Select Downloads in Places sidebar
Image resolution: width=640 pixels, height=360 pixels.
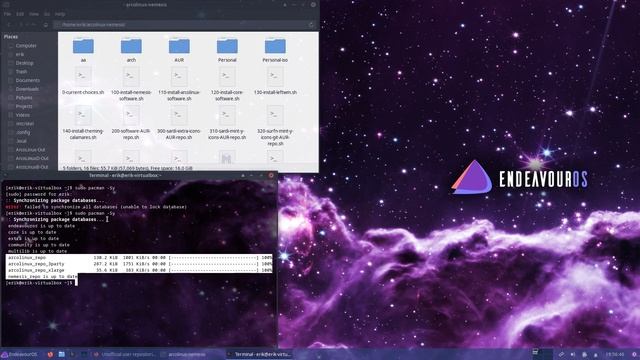(27, 89)
